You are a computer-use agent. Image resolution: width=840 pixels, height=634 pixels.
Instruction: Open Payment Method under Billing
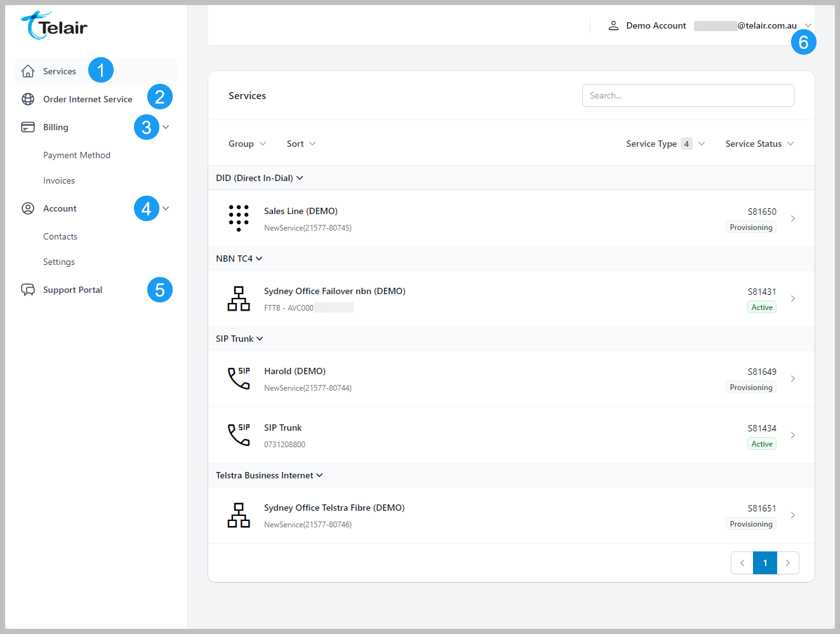point(77,155)
